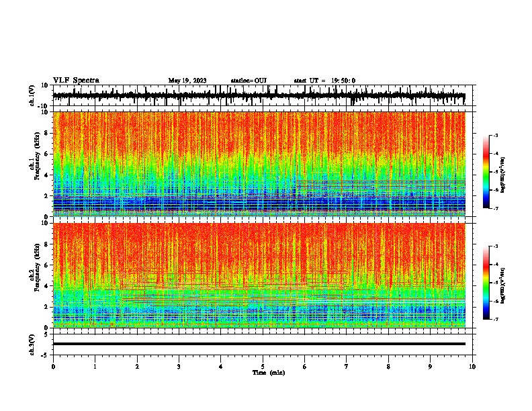Select the "May 19, 2023" date label
Image resolution: width=532 pixels, height=411 pixels.
pos(187,81)
